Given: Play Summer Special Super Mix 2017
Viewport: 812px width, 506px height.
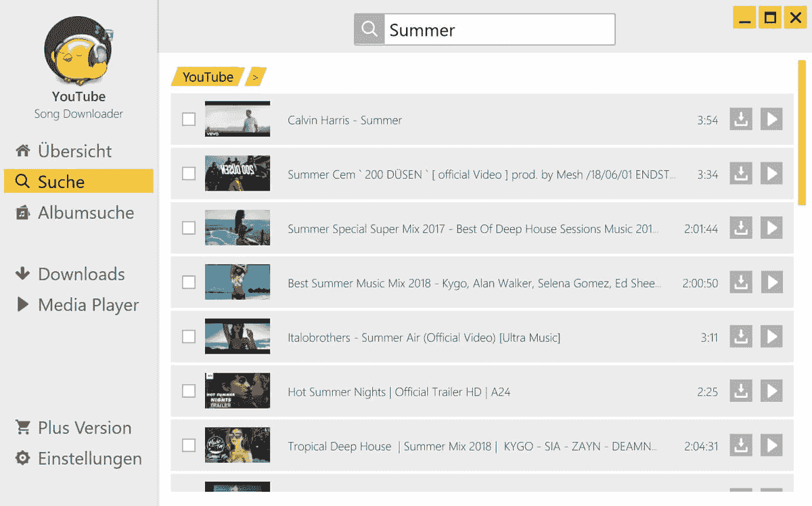Looking at the screenshot, I should [x=771, y=228].
